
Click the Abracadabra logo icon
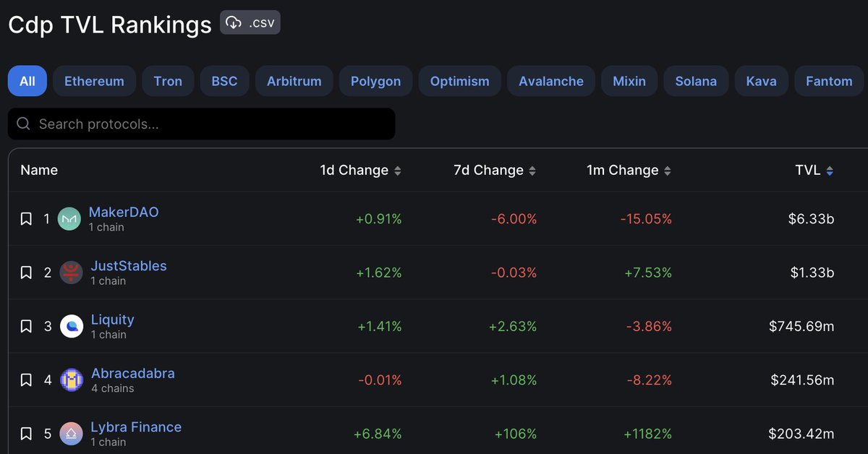tap(71, 380)
